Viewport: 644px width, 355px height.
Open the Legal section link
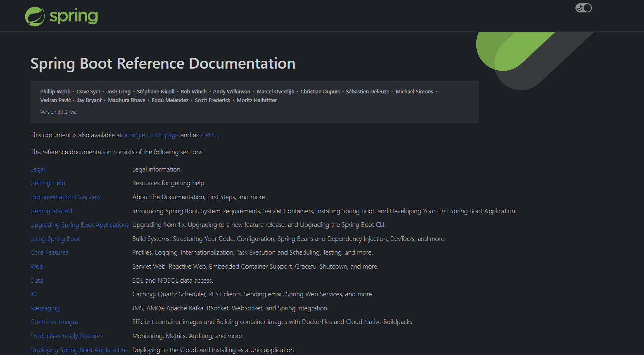38,169
